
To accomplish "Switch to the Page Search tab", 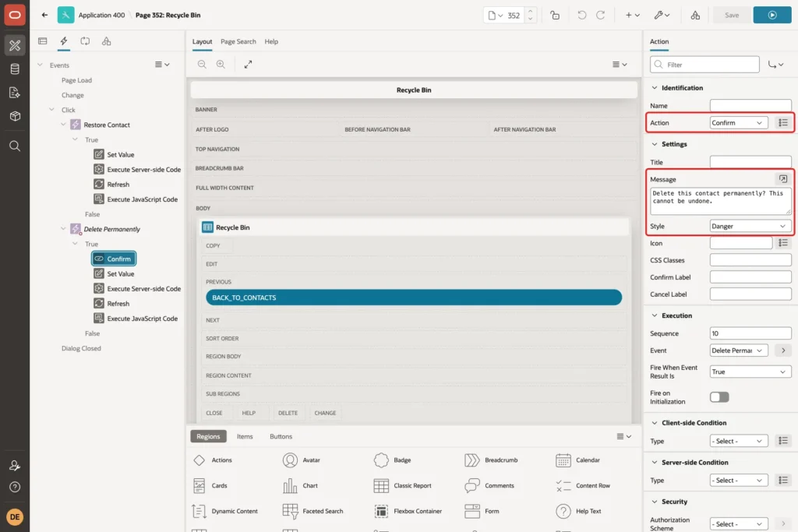I will [238, 41].
